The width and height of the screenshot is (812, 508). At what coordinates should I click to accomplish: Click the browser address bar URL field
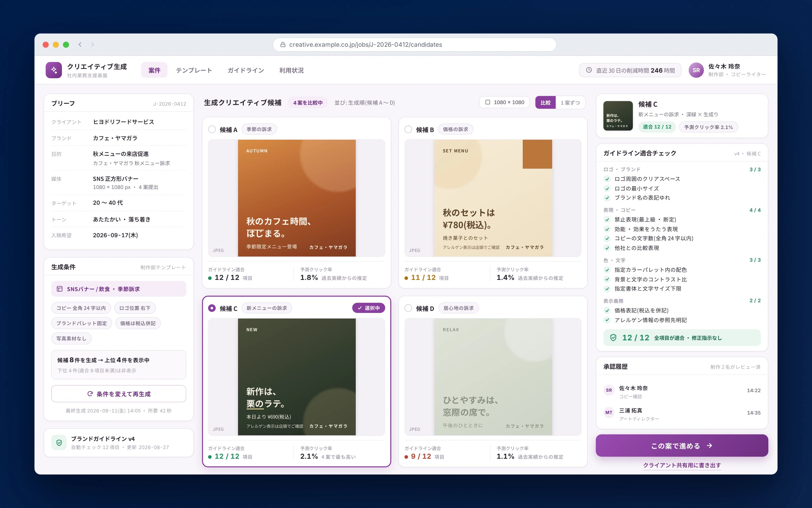(414, 45)
